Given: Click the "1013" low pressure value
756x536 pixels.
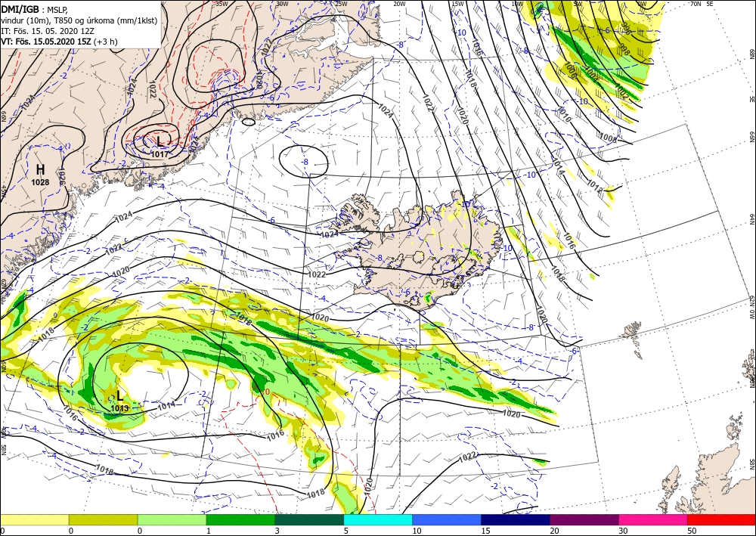Looking at the screenshot, I should point(119,409).
